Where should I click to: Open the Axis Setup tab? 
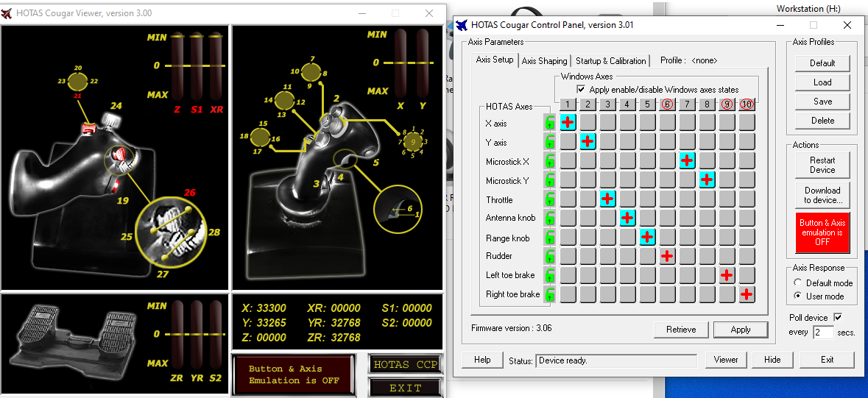(x=495, y=60)
